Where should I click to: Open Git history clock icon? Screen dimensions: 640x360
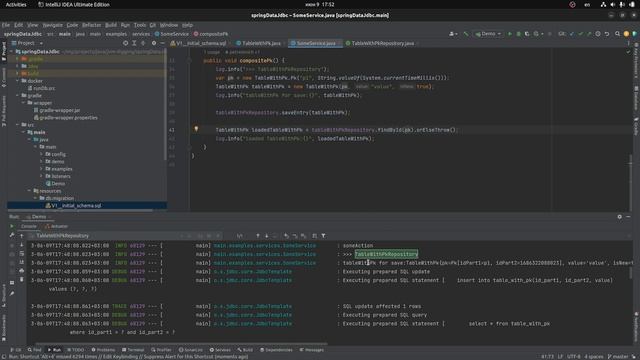click(x=598, y=34)
